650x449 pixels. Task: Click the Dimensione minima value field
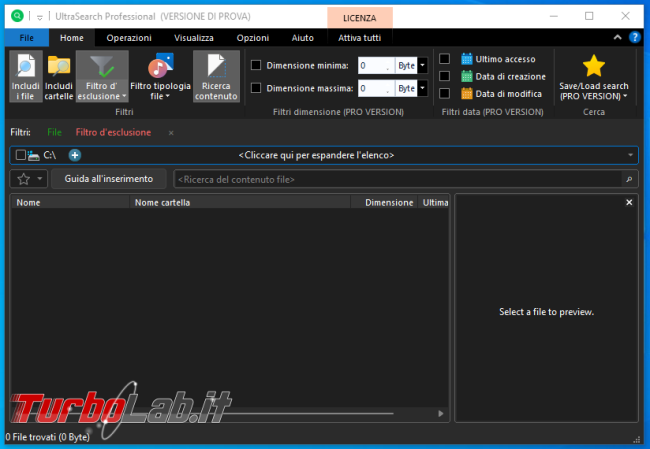376,66
